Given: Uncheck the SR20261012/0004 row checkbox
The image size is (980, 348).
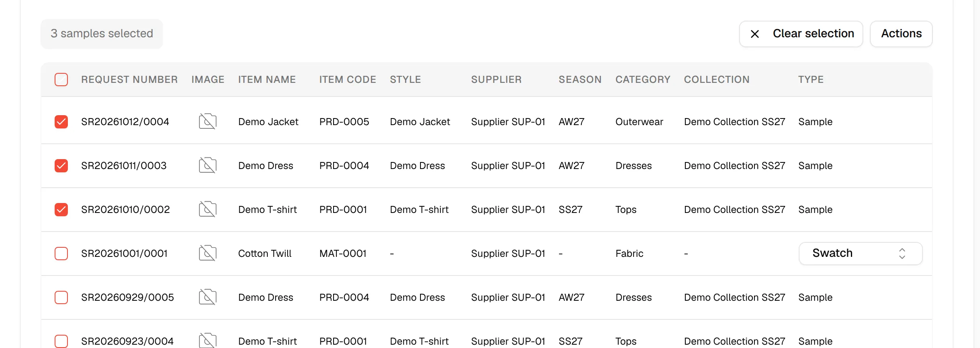Looking at the screenshot, I should (61, 122).
